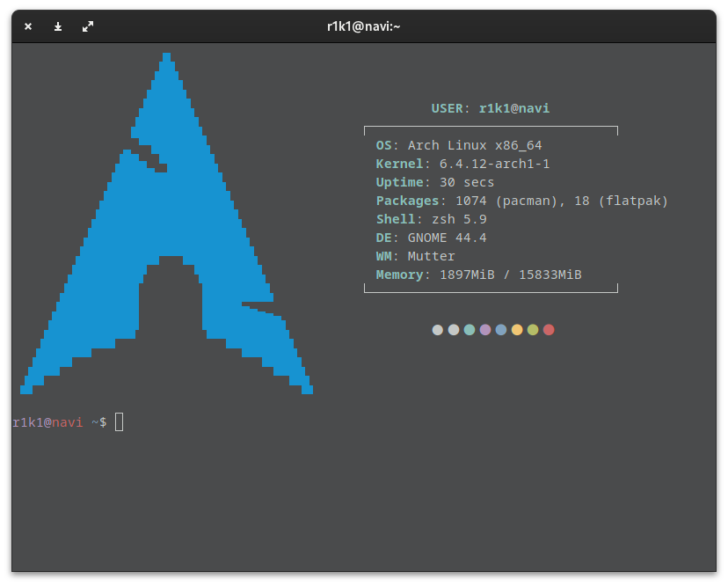Select the yellow terminal color dot

[x=517, y=329]
